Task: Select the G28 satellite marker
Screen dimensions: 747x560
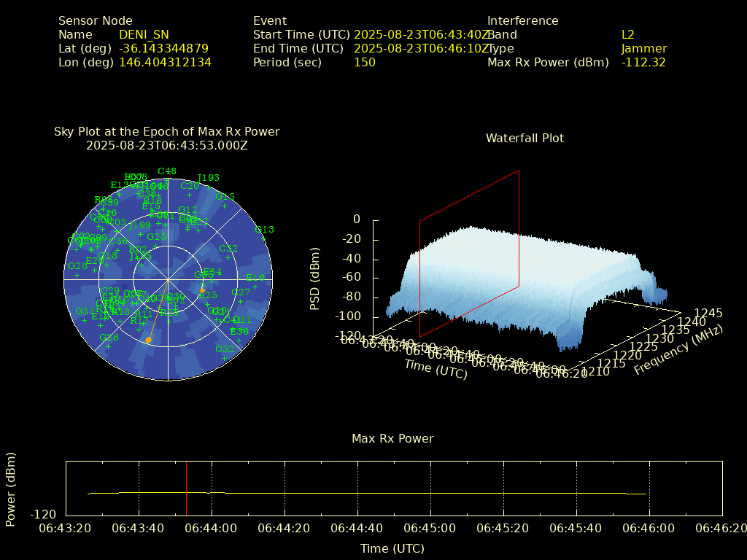Action: pyautogui.click(x=77, y=274)
